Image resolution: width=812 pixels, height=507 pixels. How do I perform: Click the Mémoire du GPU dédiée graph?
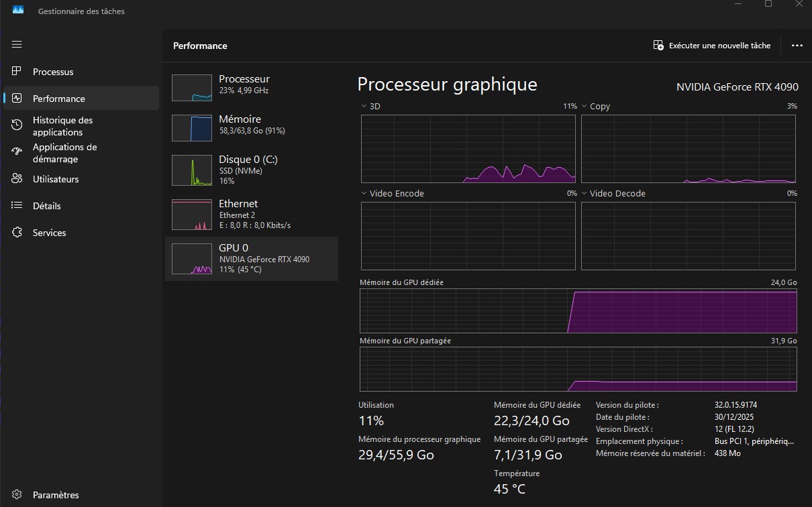578,312
